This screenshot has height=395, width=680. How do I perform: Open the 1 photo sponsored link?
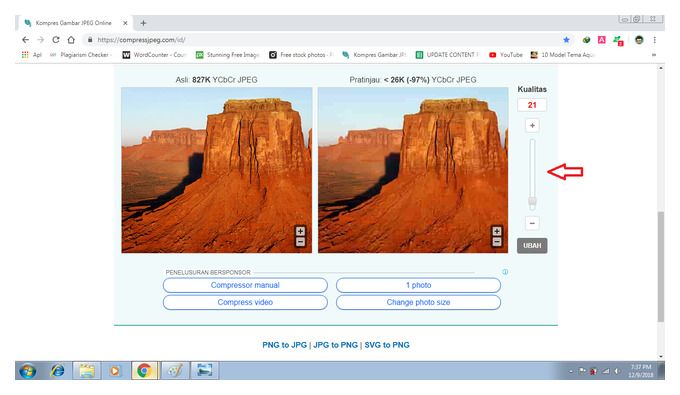coord(418,285)
